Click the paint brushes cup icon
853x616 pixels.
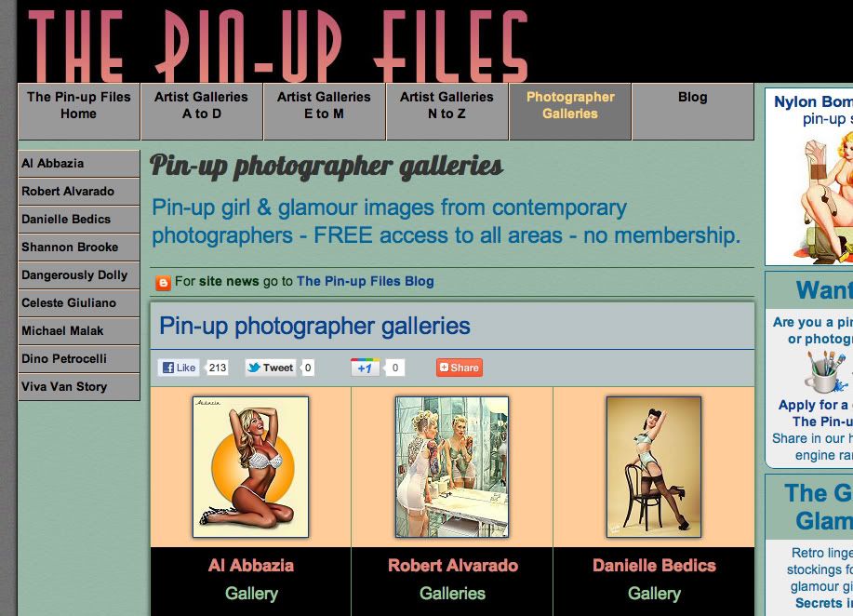826,371
